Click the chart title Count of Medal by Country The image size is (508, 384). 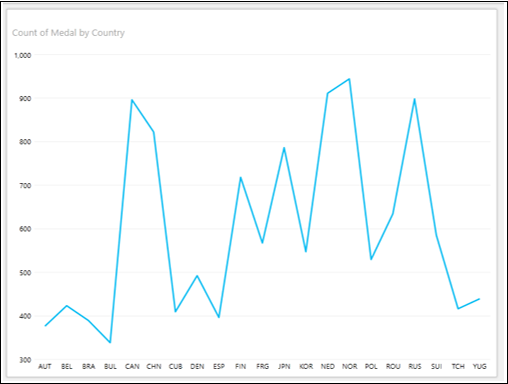[x=68, y=33]
